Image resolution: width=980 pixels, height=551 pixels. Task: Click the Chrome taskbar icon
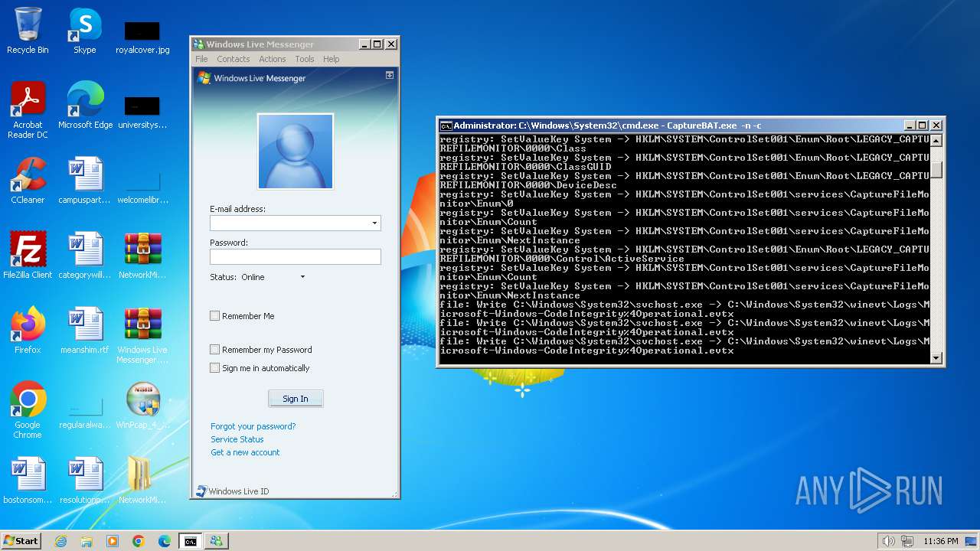pyautogui.click(x=139, y=541)
